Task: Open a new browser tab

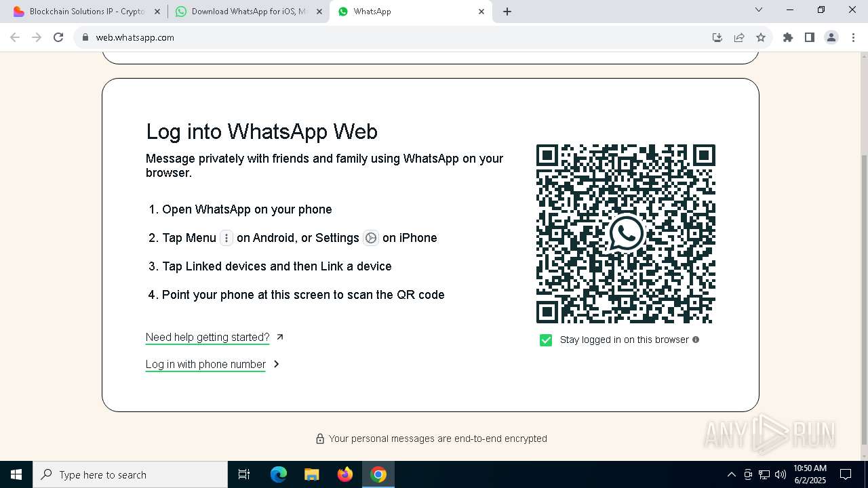Action: [x=507, y=12]
